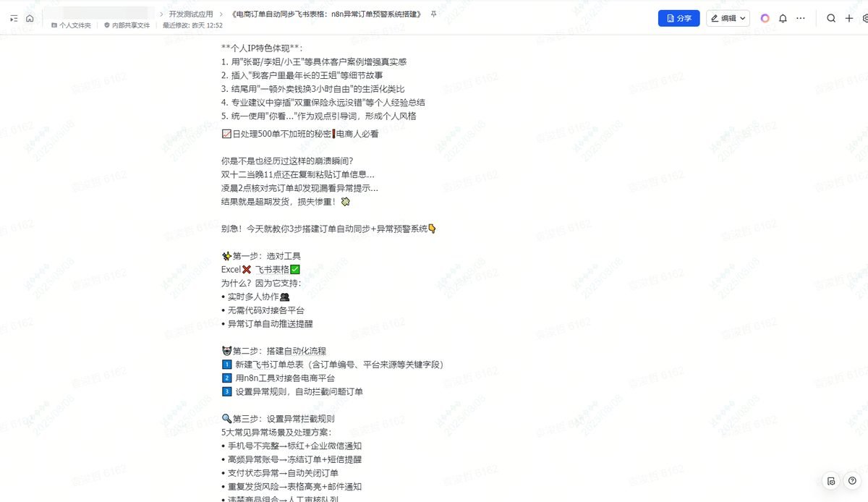Click 最近修改: 昨天 12:52 timestamp
The image size is (868, 502).
(x=192, y=25)
